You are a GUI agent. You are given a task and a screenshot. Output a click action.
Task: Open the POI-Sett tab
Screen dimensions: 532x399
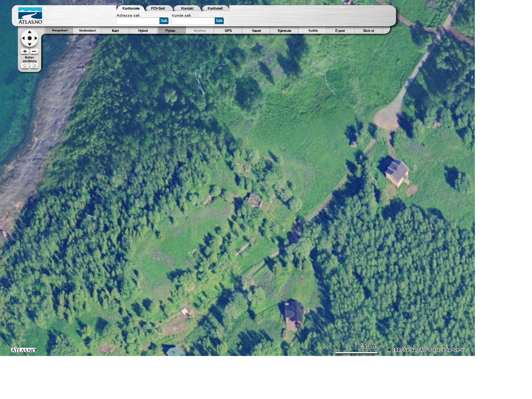tap(158, 9)
